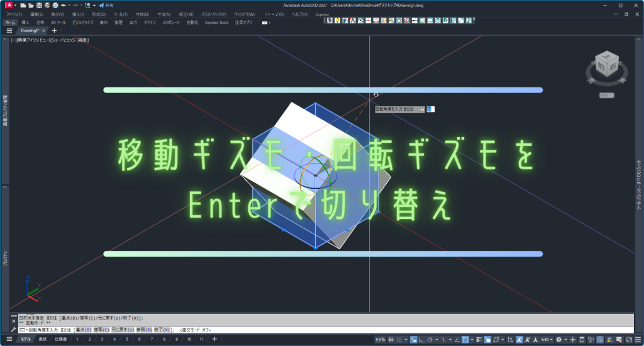Screen dimensions: 644x346
Task: Open the file tab hamburger menu icon
Action: click(x=9, y=30)
